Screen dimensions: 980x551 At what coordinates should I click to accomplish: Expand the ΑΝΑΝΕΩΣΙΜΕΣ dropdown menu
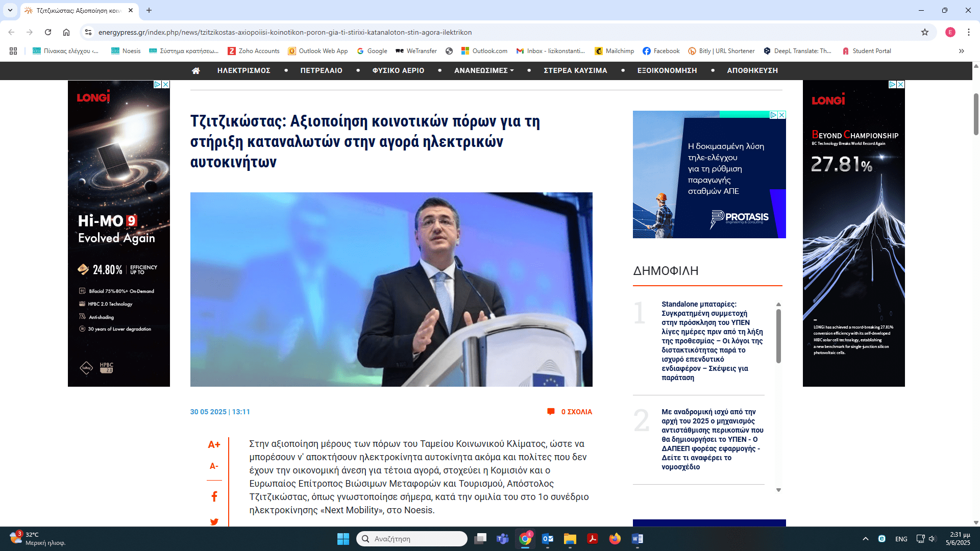(x=484, y=70)
